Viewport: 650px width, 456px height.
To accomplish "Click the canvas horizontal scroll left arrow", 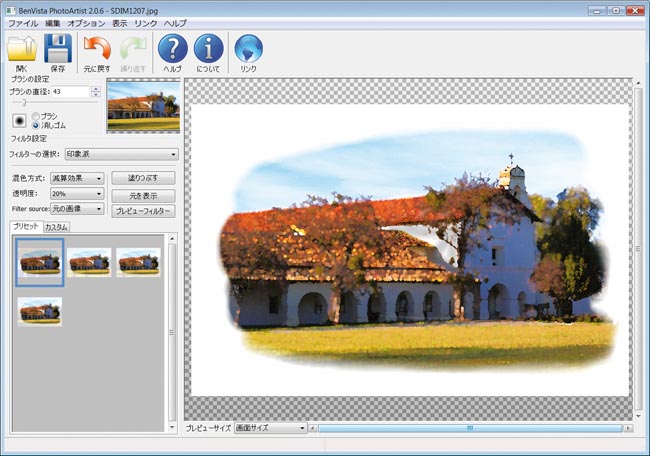I will click(x=313, y=428).
